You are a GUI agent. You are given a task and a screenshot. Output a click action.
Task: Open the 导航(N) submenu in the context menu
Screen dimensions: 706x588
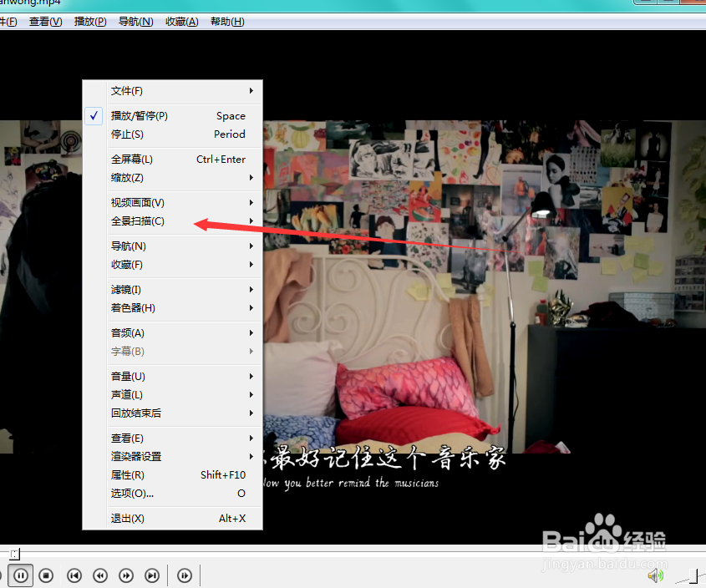click(173, 246)
